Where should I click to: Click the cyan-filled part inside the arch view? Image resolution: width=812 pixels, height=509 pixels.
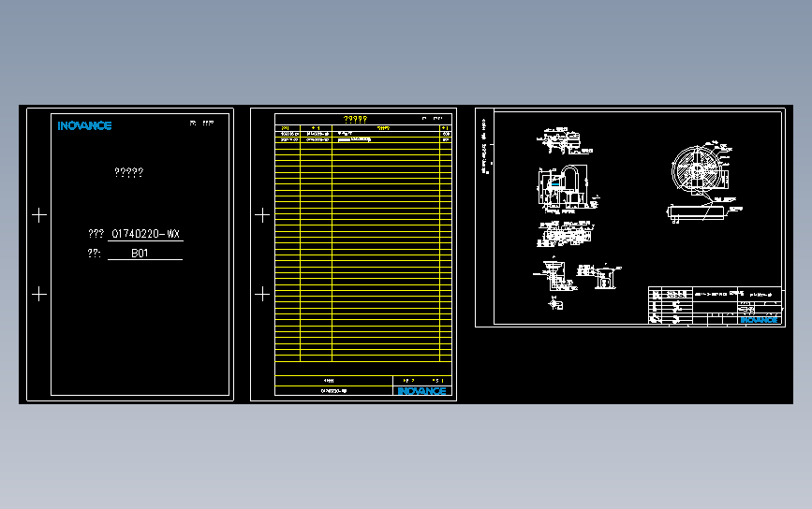click(555, 184)
